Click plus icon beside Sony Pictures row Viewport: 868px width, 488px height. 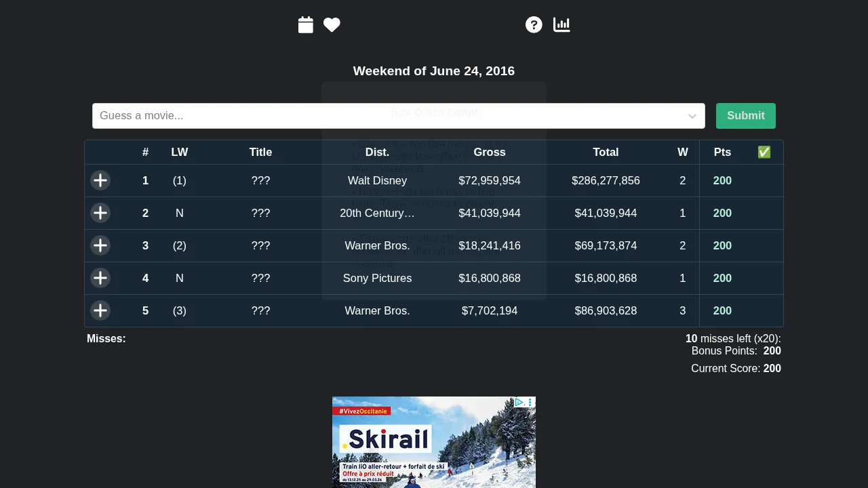100,278
